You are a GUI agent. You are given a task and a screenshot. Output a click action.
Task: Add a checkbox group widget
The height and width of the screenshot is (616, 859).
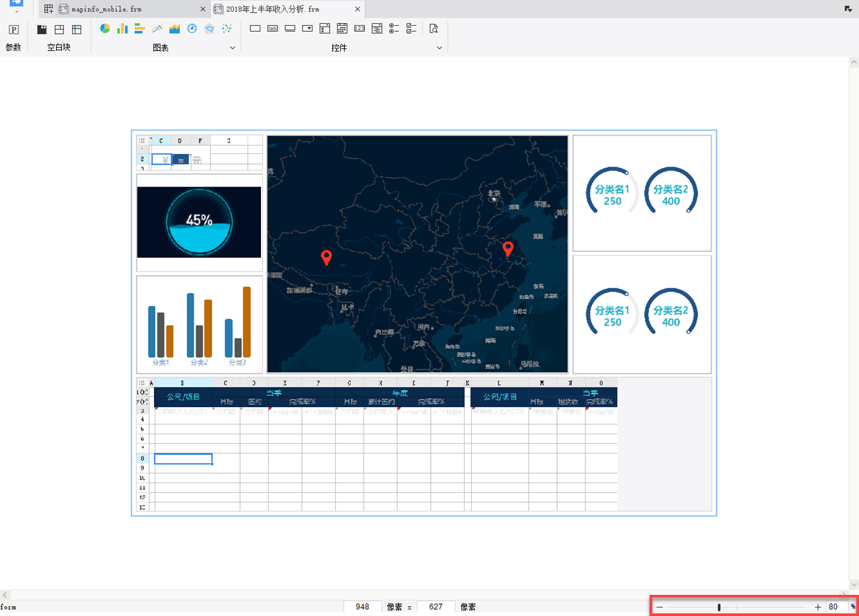(411, 28)
